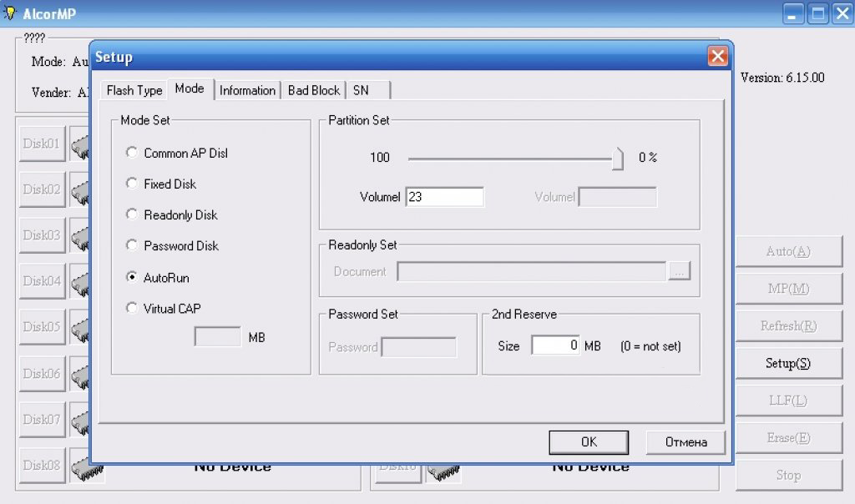
Task: Click the Erase(E) button in AlcorMP
Action: point(788,437)
